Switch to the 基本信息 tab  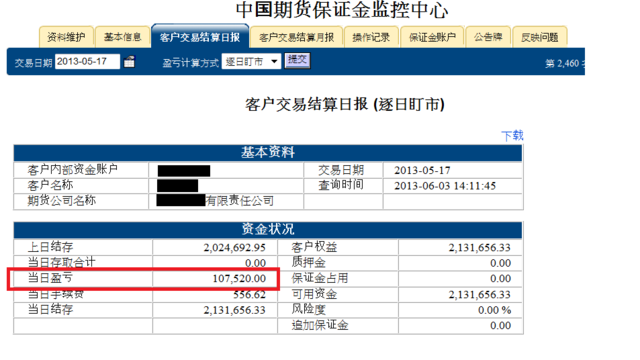tap(122, 37)
